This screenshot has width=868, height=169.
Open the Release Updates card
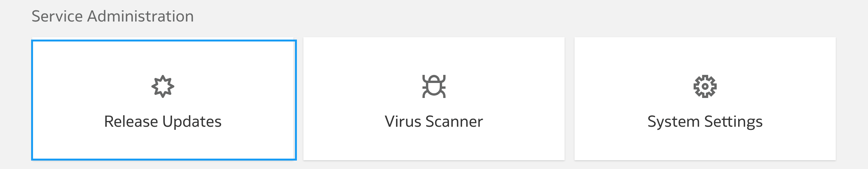click(x=164, y=100)
